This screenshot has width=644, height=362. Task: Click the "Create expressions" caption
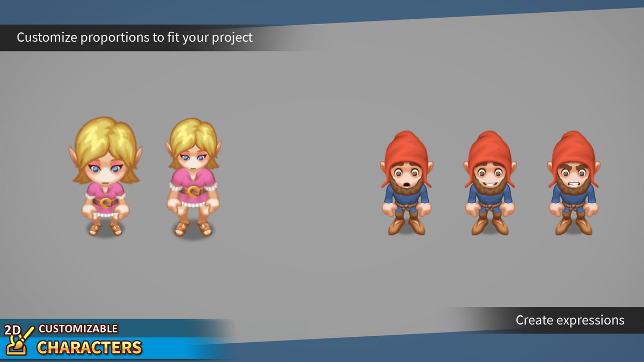tap(570, 320)
